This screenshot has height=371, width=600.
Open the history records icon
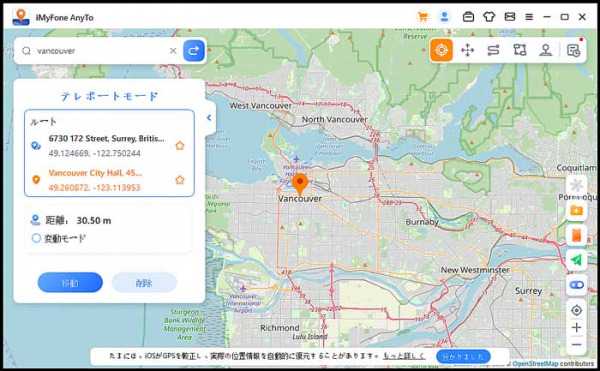pyautogui.click(x=574, y=50)
